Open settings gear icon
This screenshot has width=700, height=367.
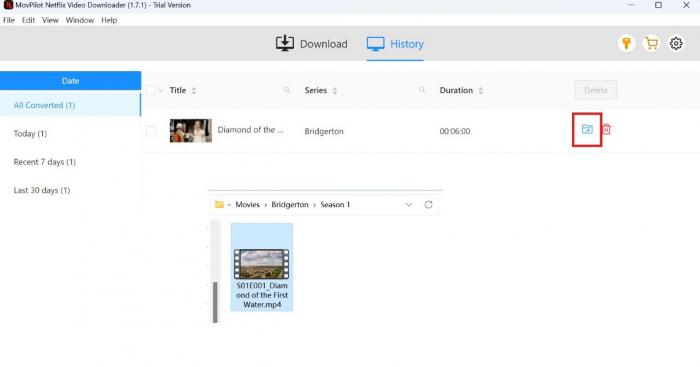(x=676, y=43)
